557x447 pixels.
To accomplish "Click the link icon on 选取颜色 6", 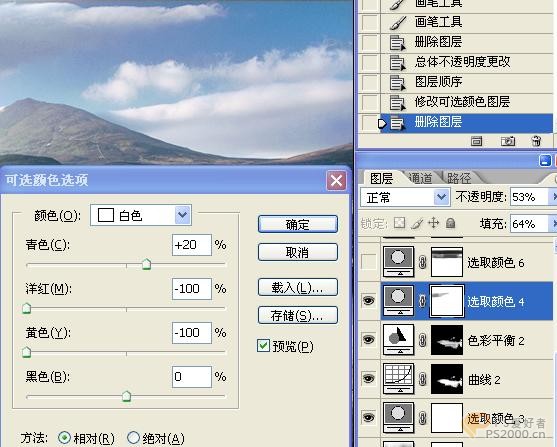I will [x=422, y=262].
